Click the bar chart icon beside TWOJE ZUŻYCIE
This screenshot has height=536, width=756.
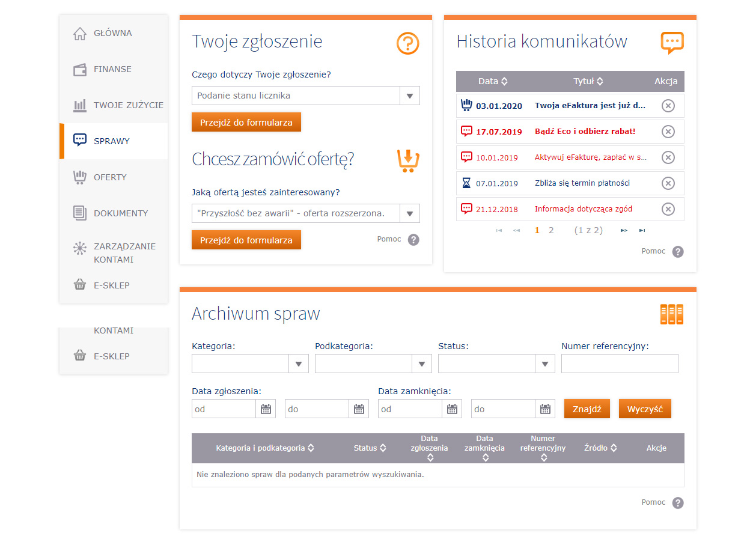pyautogui.click(x=79, y=105)
